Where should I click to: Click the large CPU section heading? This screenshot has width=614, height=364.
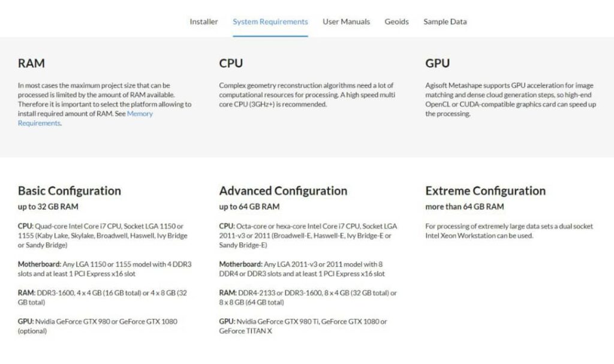pos(231,63)
